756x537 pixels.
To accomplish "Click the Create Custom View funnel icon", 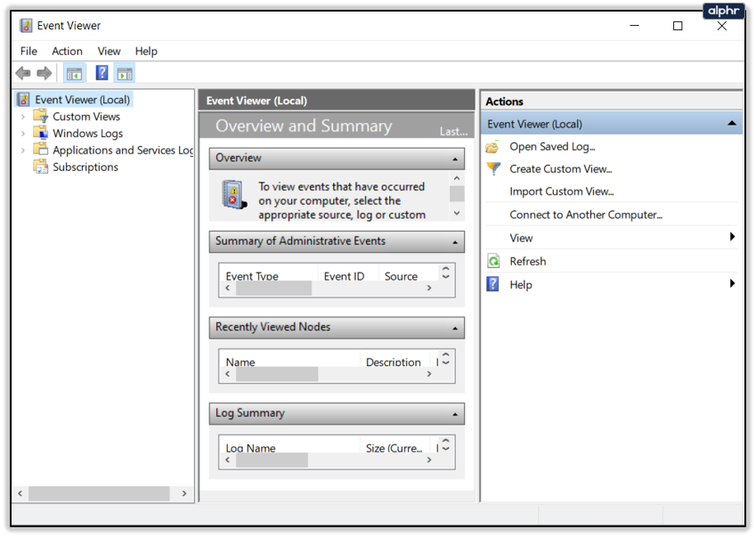I will pyautogui.click(x=493, y=168).
